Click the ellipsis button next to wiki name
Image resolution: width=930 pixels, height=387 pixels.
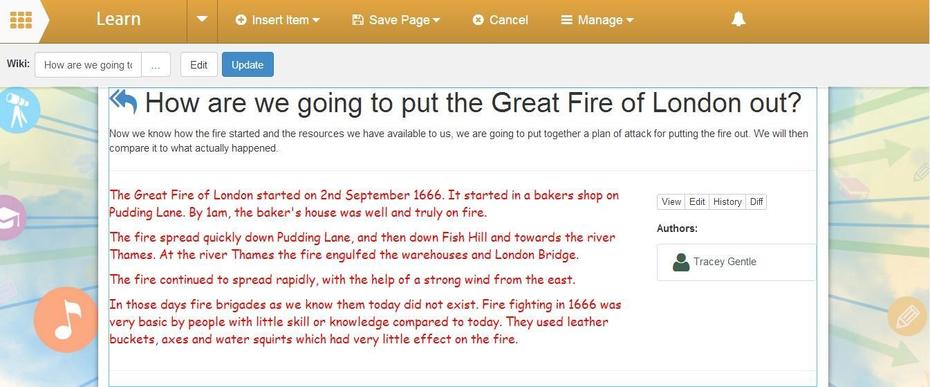(156, 65)
